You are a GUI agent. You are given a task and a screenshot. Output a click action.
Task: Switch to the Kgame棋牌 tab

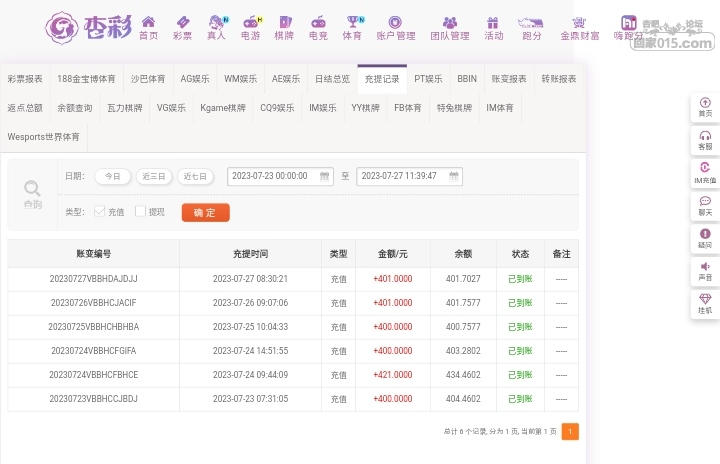coord(223,108)
